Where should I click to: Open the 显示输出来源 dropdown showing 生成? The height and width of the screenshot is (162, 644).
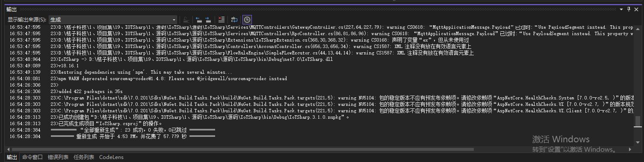pos(113,20)
